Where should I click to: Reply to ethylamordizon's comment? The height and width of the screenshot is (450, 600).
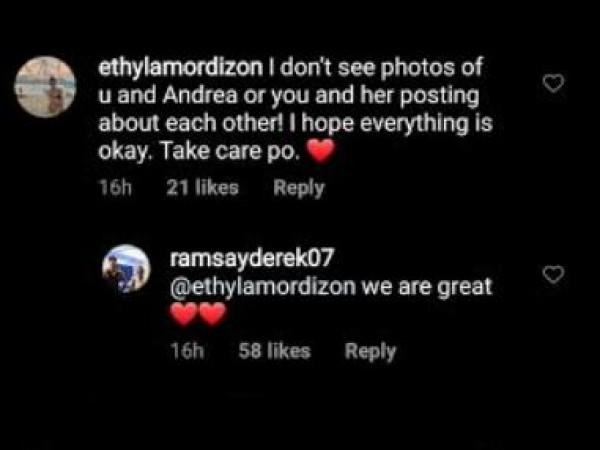[299, 188]
